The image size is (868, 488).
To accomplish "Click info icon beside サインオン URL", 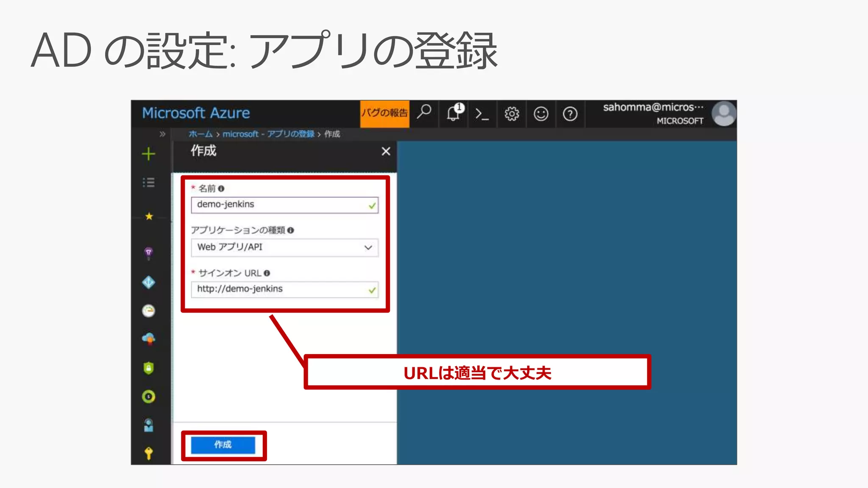I will pyautogui.click(x=267, y=273).
